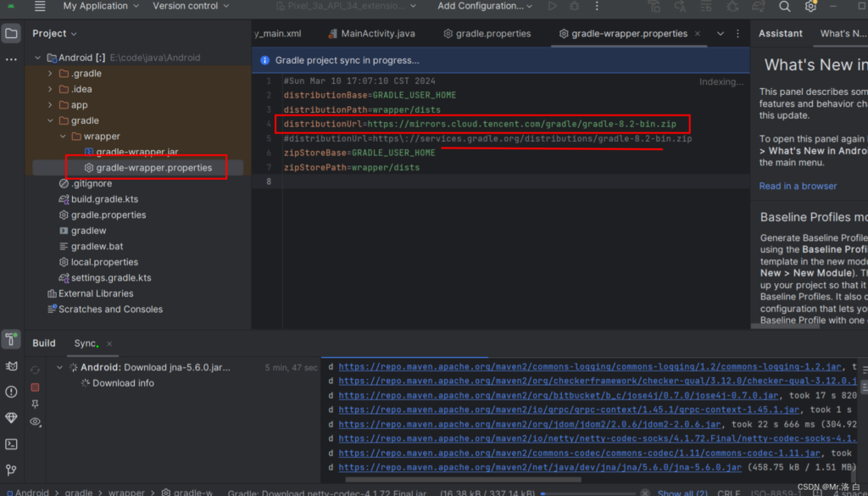Open the Version control dropdown
This screenshot has height=496, width=868.
[x=191, y=7]
